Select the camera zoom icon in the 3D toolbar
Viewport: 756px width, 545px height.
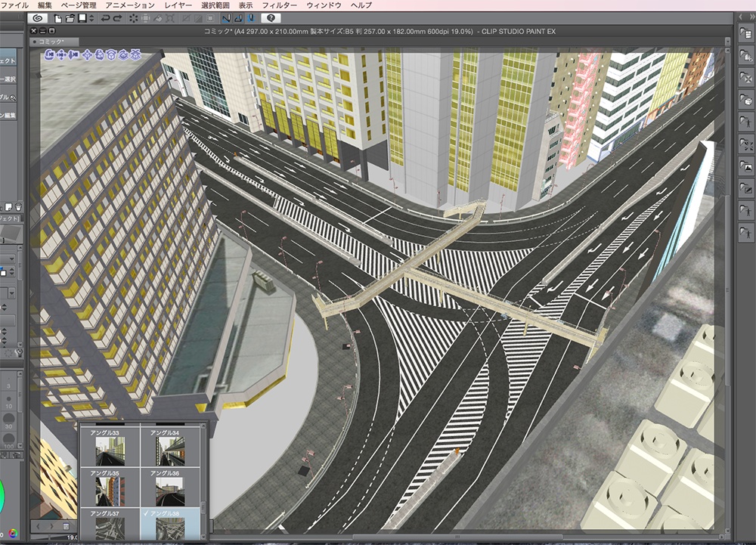(x=72, y=55)
